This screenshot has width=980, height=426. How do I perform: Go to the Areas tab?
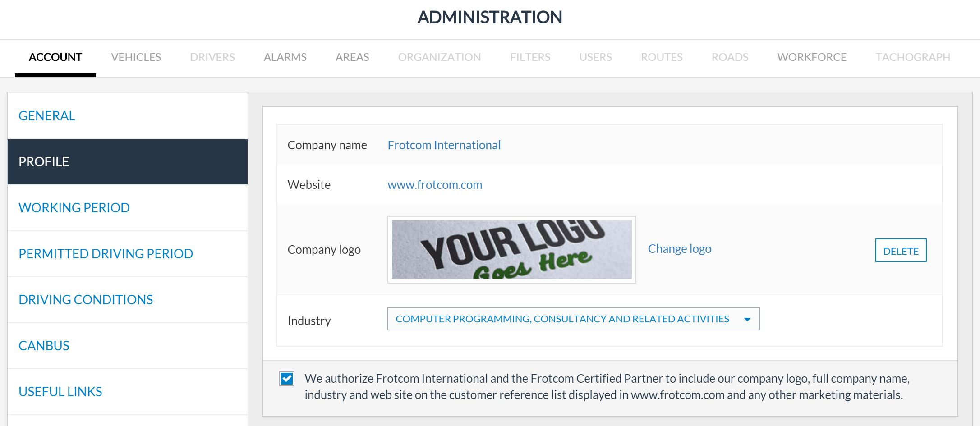tap(352, 57)
